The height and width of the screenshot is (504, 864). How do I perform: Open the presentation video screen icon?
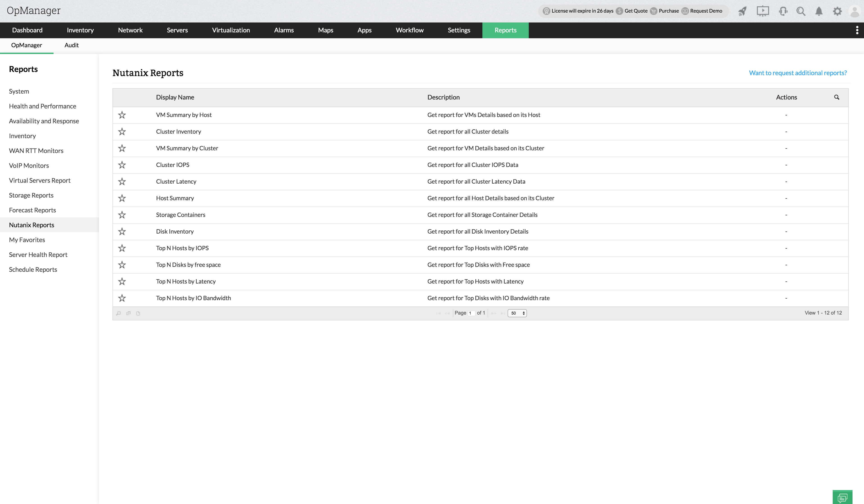[x=763, y=11]
